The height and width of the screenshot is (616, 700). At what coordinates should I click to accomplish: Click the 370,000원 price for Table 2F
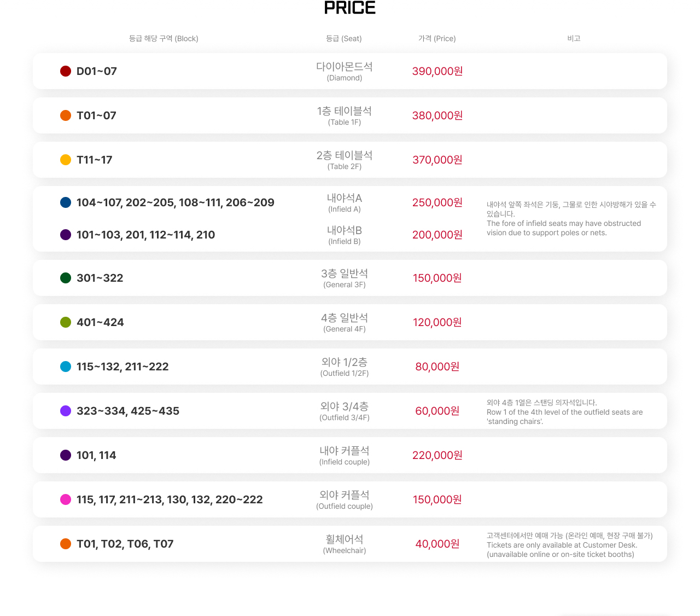(x=437, y=160)
